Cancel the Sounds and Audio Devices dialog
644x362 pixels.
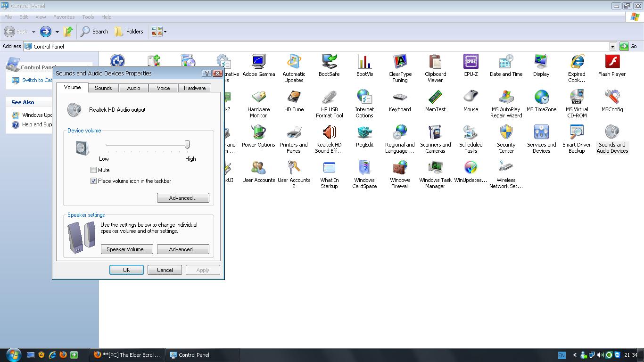tap(165, 270)
